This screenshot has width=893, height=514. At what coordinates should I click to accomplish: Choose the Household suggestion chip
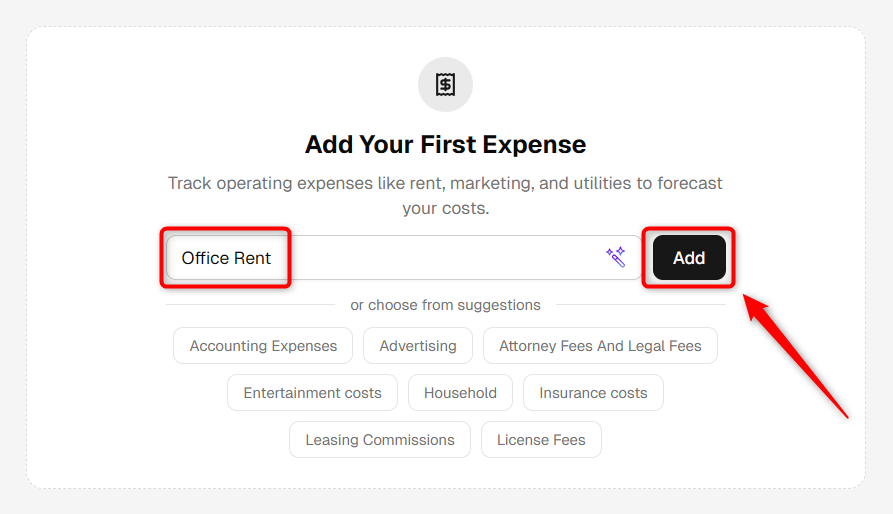point(460,393)
